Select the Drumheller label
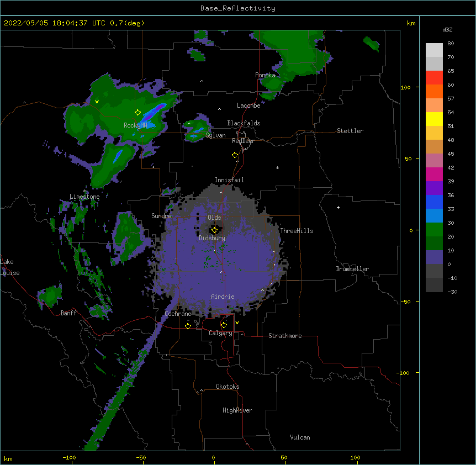 click(352, 269)
